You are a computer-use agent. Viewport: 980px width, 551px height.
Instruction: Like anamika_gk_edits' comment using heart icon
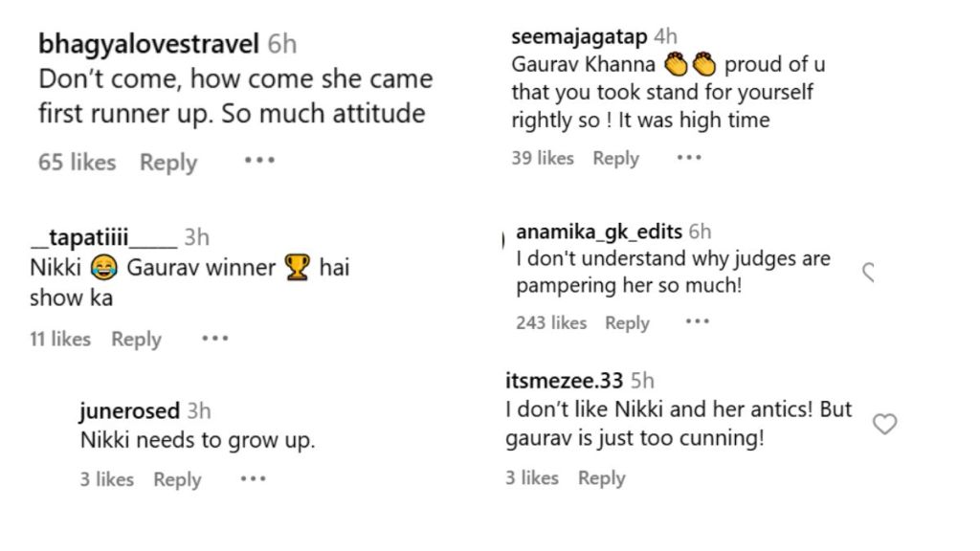pyautogui.click(x=869, y=273)
